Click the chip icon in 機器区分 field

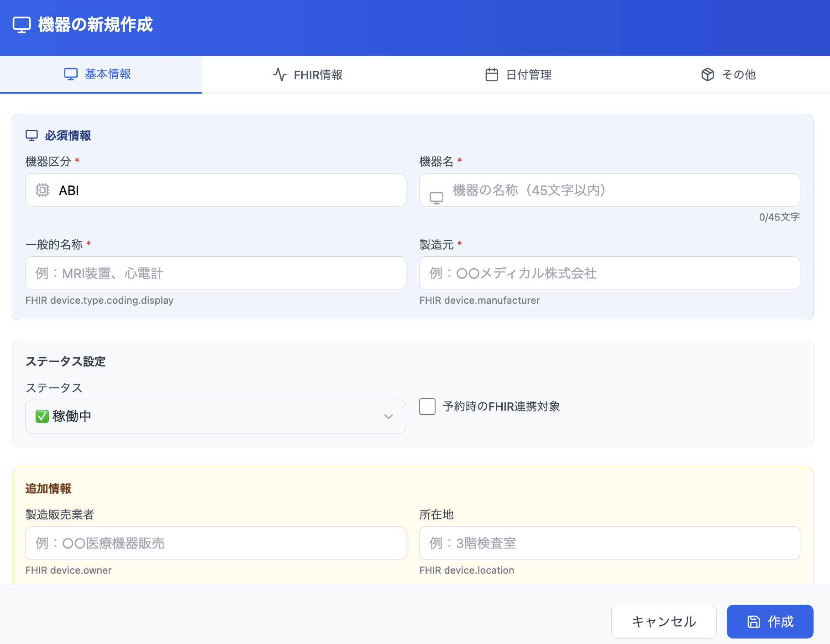click(42, 190)
